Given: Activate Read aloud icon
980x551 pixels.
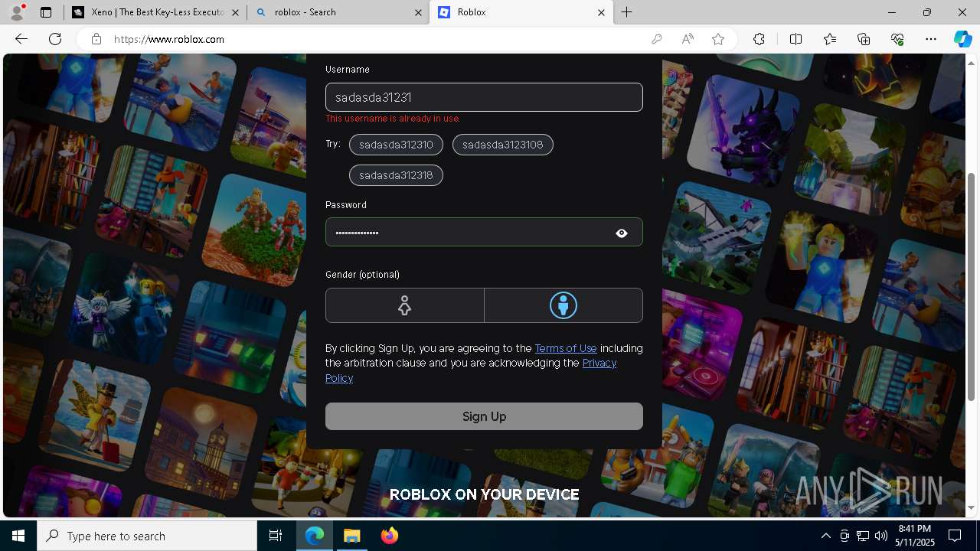Looking at the screenshot, I should (688, 39).
